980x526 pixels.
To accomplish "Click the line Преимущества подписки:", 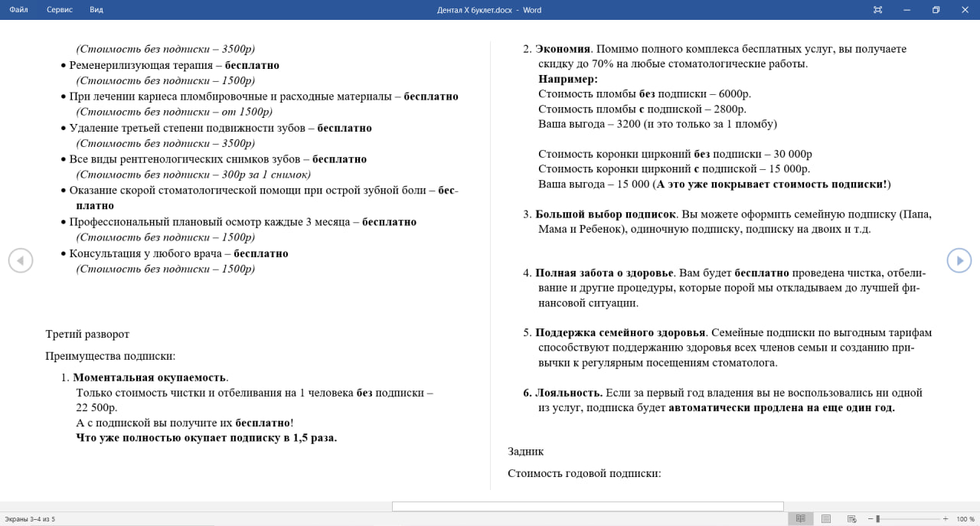I will click(110, 356).
